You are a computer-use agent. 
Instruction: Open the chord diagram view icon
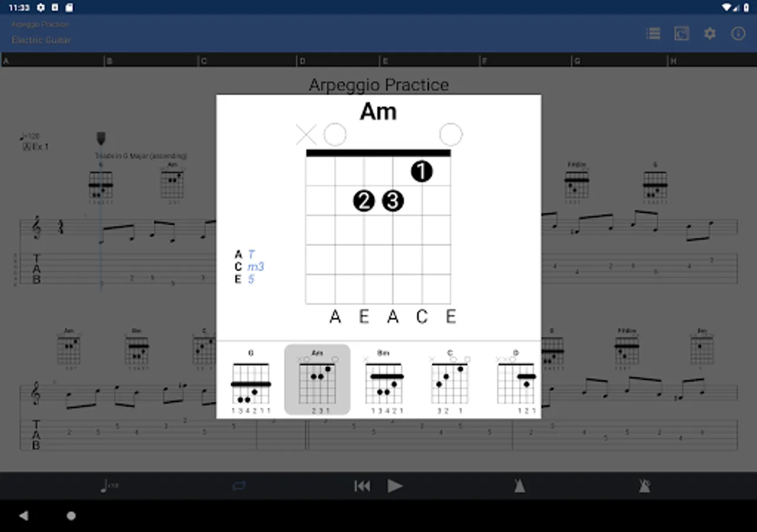[x=681, y=34]
